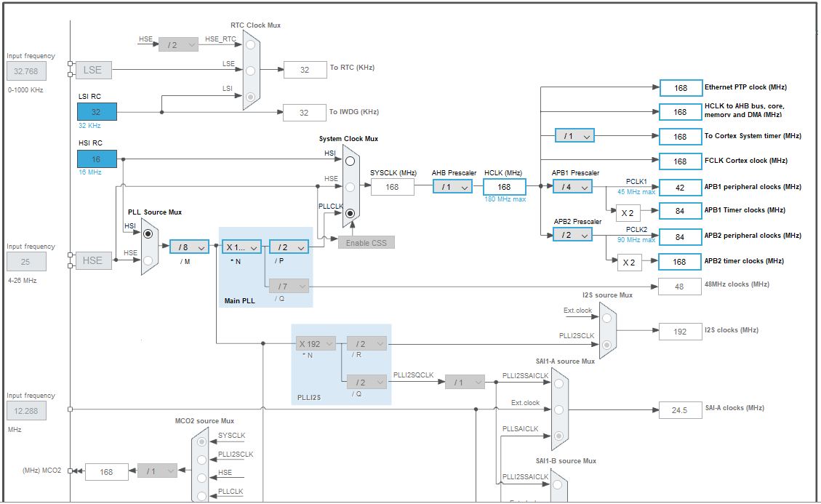The image size is (821, 504).
Task: Select PLLCLK in the System Clock Mux
Action: coord(350,213)
